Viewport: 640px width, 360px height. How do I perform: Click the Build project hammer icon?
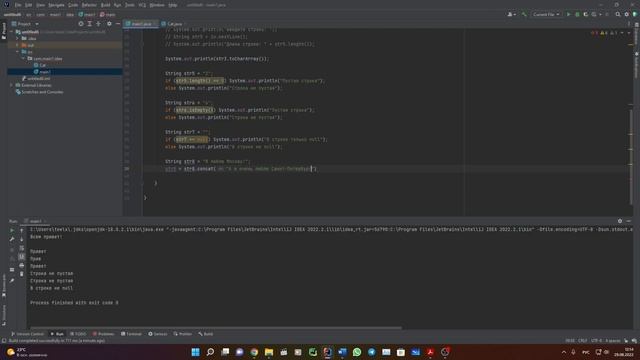tap(524, 14)
